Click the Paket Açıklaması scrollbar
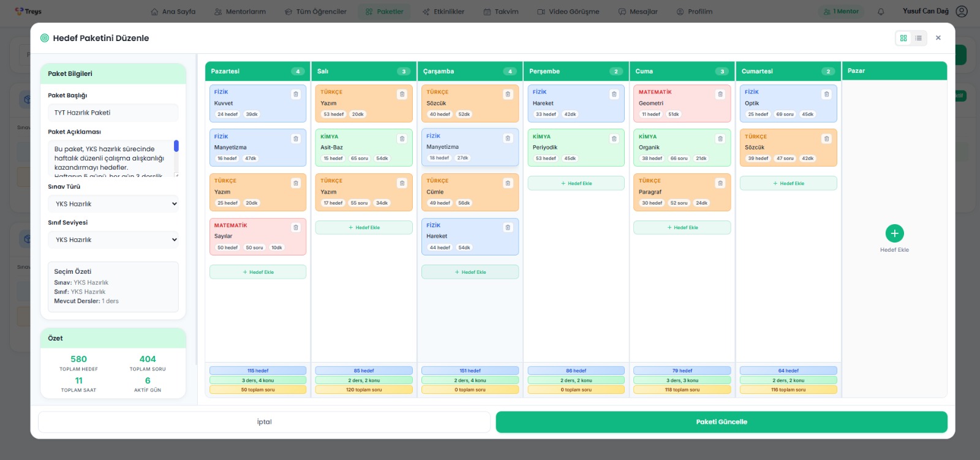980x460 pixels. [176, 146]
